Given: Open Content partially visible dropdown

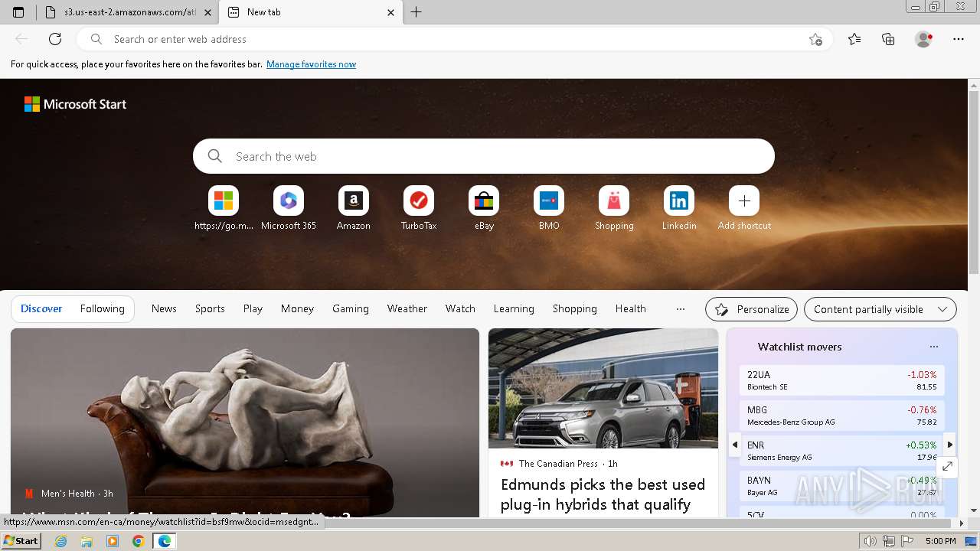Looking at the screenshot, I should click(x=880, y=309).
